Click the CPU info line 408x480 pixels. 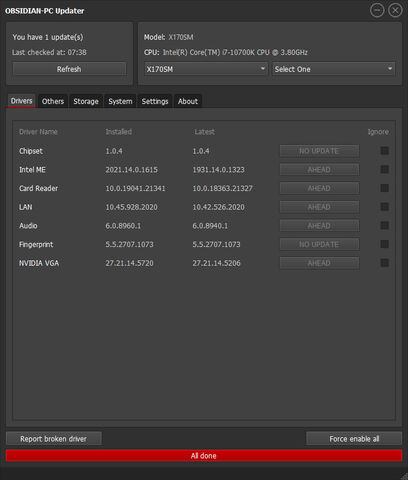coord(226,52)
